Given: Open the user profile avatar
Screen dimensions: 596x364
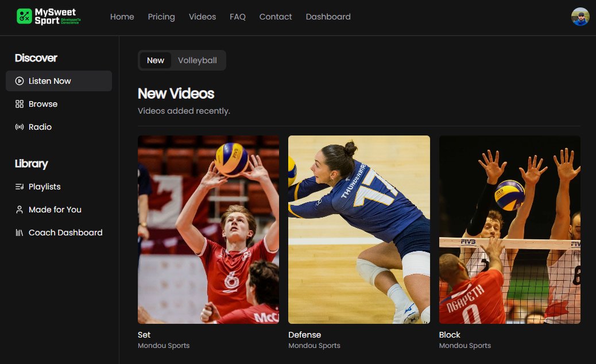Looking at the screenshot, I should point(580,17).
